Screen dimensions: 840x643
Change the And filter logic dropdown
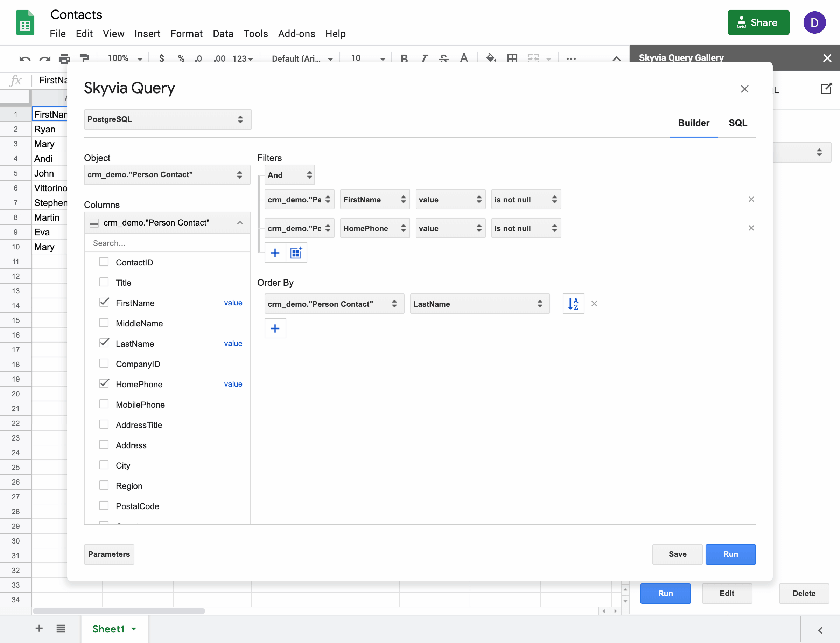(x=289, y=175)
